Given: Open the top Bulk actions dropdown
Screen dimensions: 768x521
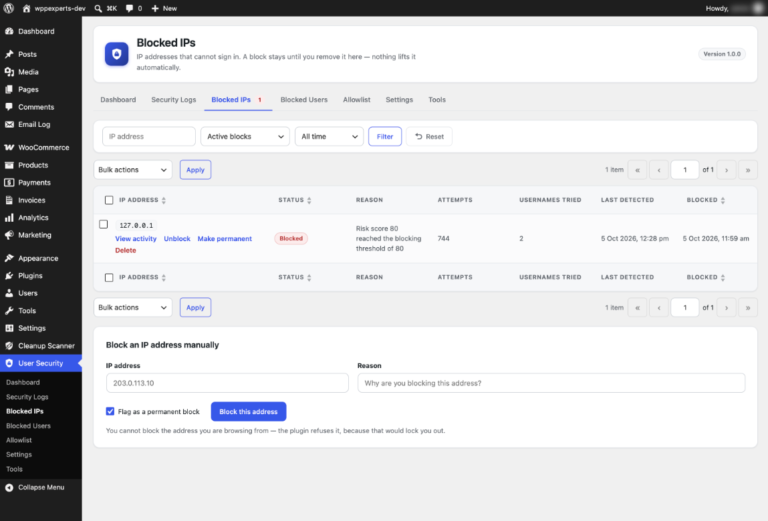Looking at the screenshot, I should 133,170.
